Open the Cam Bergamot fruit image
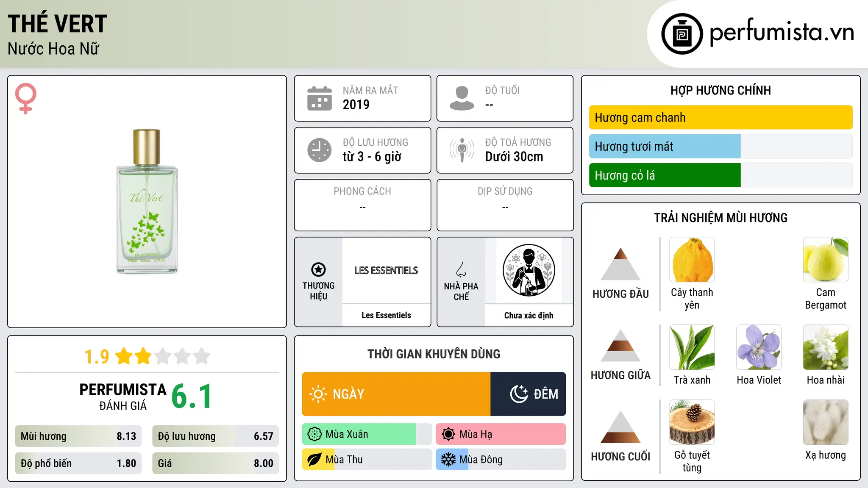 click(826, 260)
